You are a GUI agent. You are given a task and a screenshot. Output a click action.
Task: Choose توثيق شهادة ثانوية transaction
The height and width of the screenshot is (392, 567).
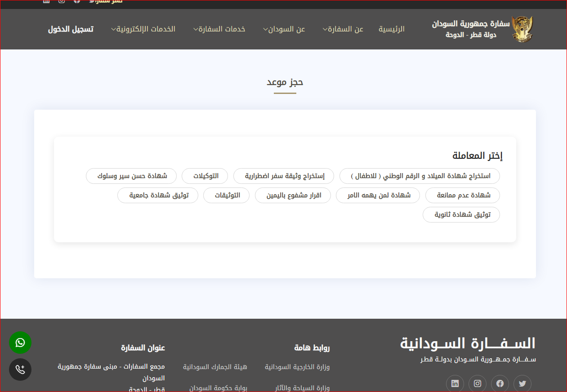tap(461, 214)
